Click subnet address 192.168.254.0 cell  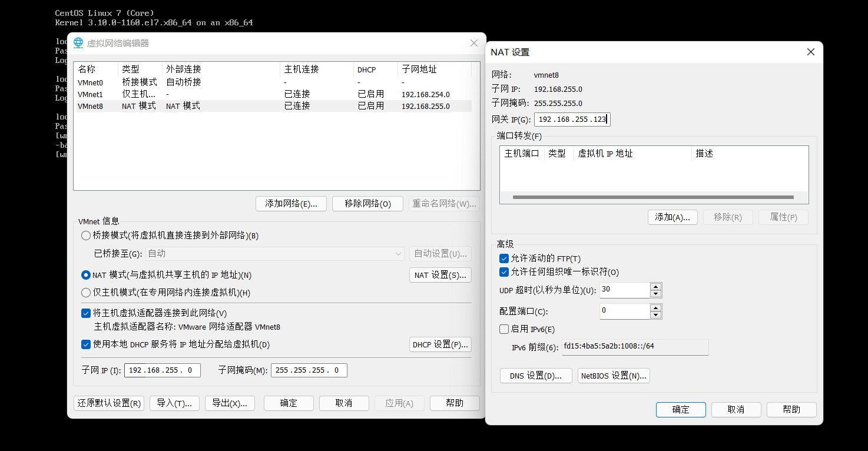pos(426,94)
